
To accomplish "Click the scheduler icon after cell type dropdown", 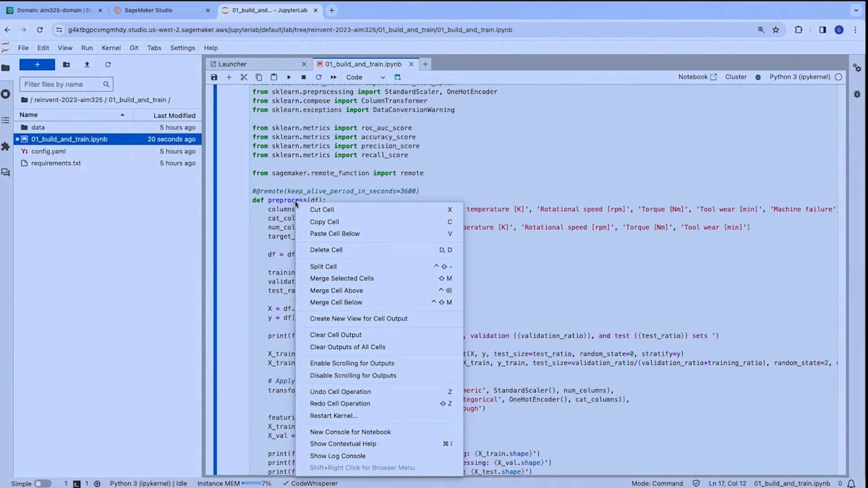I will coord(397,77).
